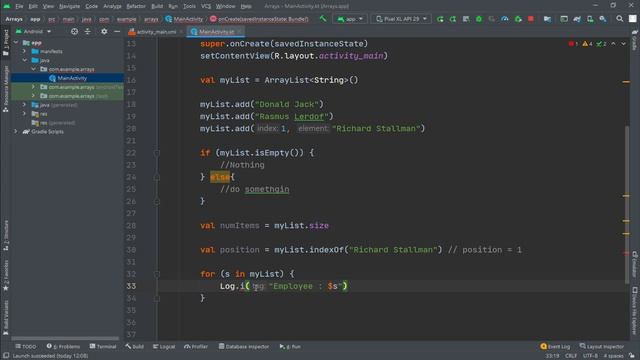This screenshot has width=640, height=360.
Task: Open the app run configuration dropdown
Action: 350,19
